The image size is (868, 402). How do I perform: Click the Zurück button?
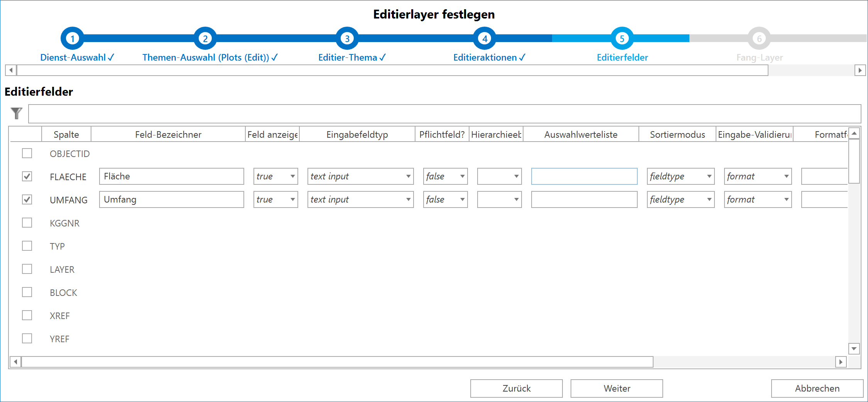pos(516,388)
